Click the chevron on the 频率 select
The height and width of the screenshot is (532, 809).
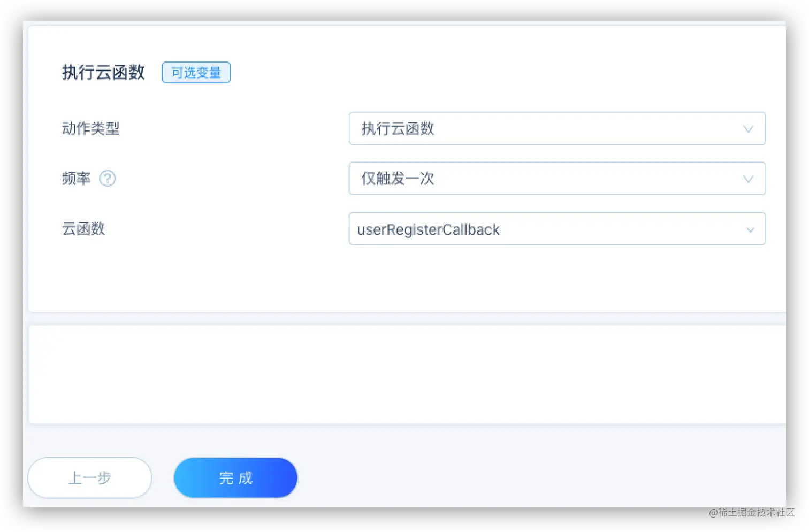coord(748,179)
